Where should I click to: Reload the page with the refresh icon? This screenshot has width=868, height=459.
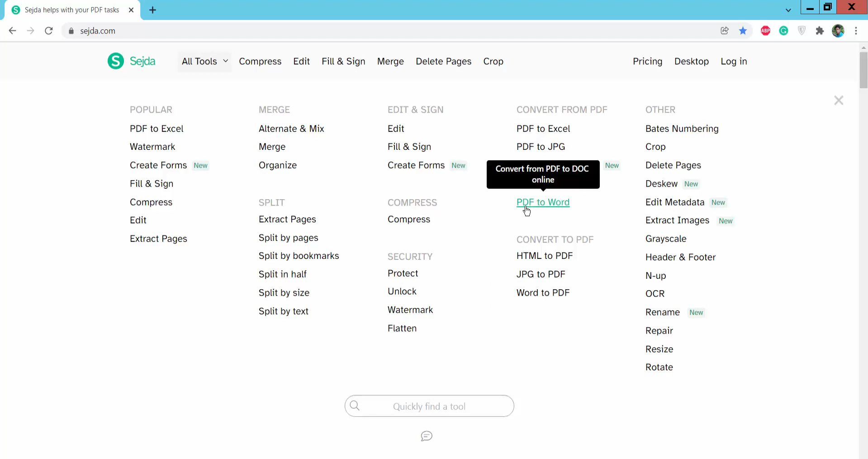pos(49,31)
